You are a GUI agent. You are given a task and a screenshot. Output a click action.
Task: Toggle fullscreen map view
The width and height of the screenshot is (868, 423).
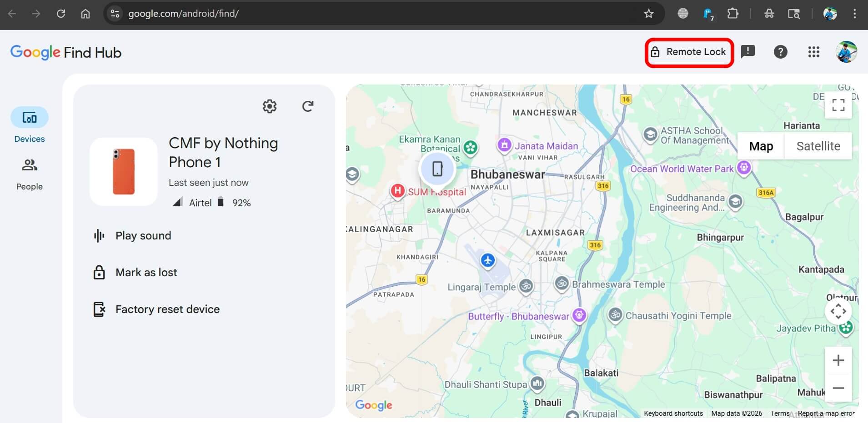[838, 105]
